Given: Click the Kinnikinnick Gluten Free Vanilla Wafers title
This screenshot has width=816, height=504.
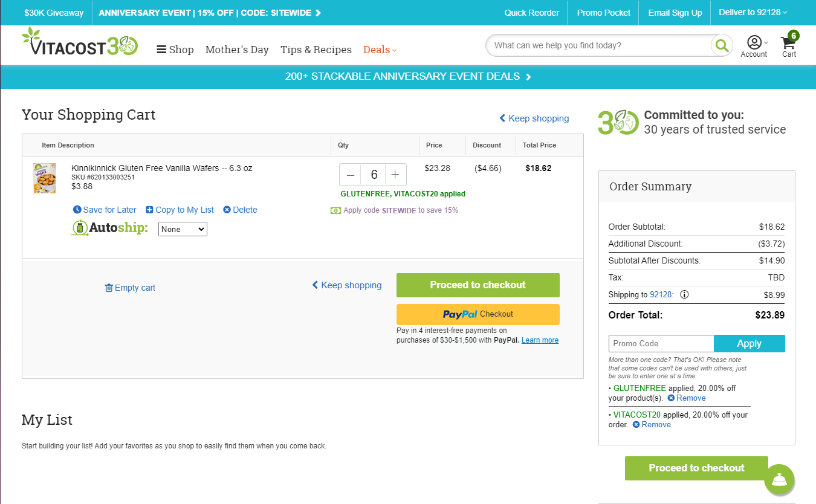Looking at the screenshot, I should point(162,168).
